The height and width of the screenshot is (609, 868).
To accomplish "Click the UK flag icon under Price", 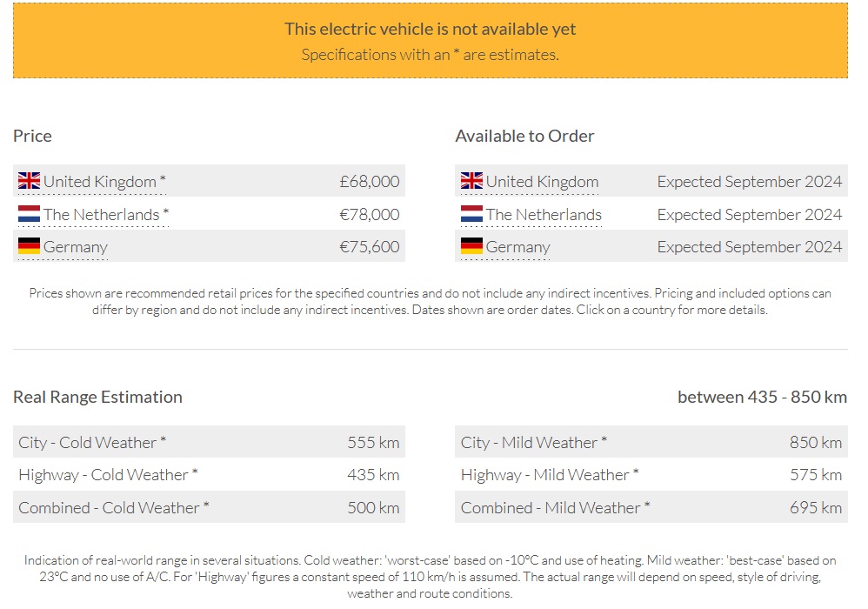I will [x=29, y=181].
